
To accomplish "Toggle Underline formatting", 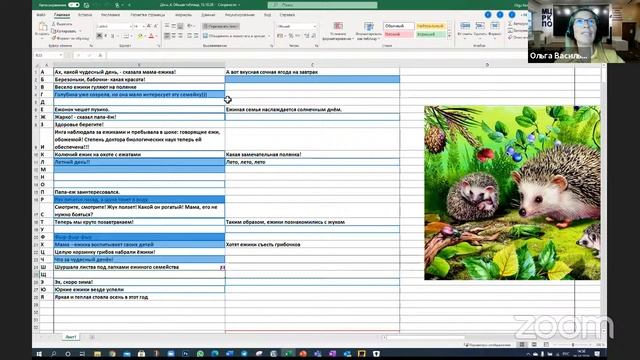I will (113, 36).
